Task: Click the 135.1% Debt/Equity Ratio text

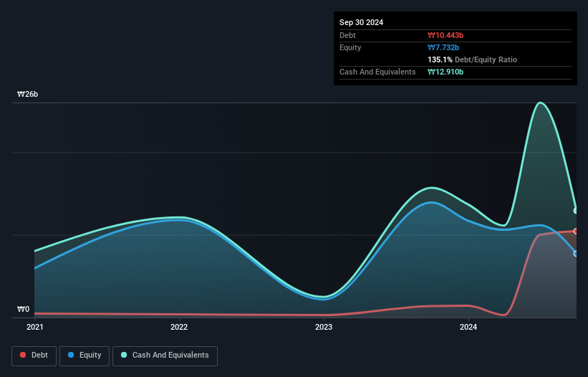Action: click(x=472, y=59)
